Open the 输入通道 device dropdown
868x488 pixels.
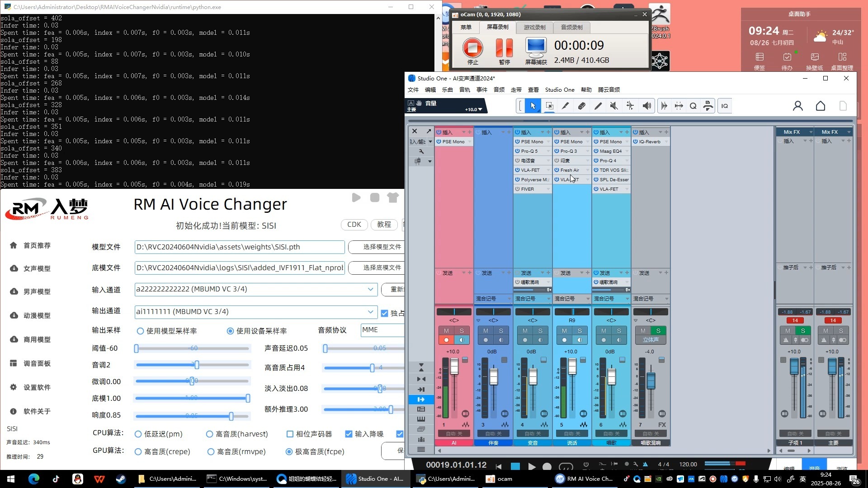click(370, 289)
